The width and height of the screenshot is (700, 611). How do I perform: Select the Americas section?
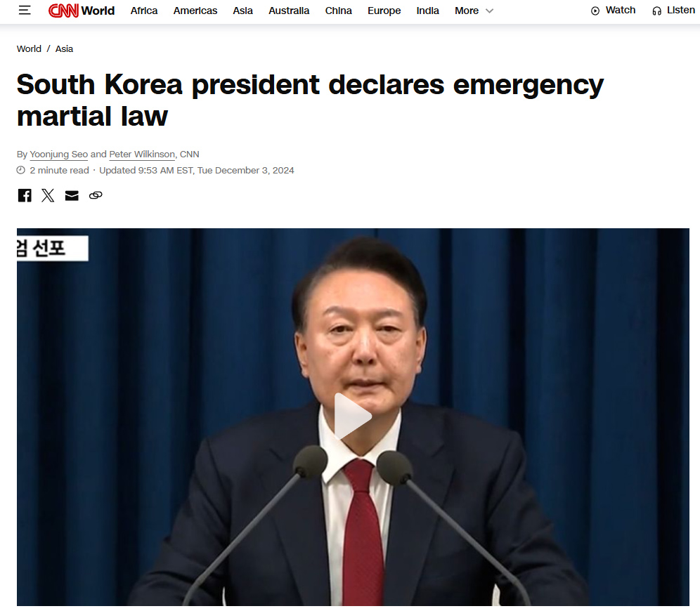[195, 11]
